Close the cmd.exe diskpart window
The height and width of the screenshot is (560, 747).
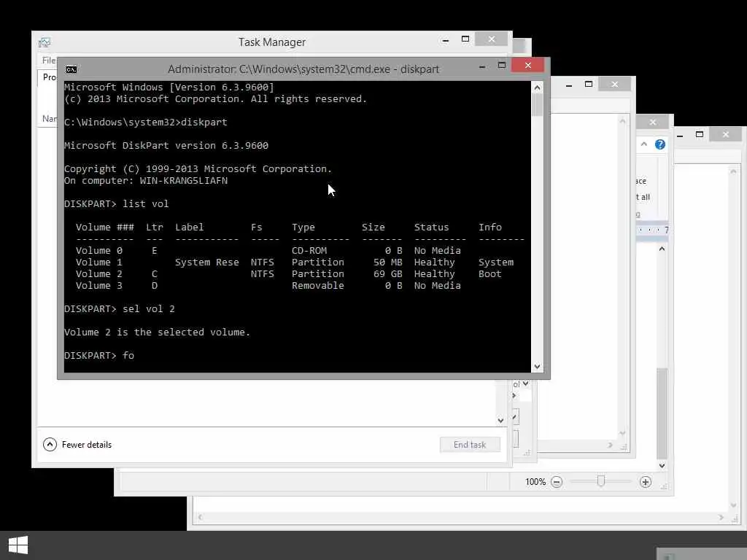(528, 65)
